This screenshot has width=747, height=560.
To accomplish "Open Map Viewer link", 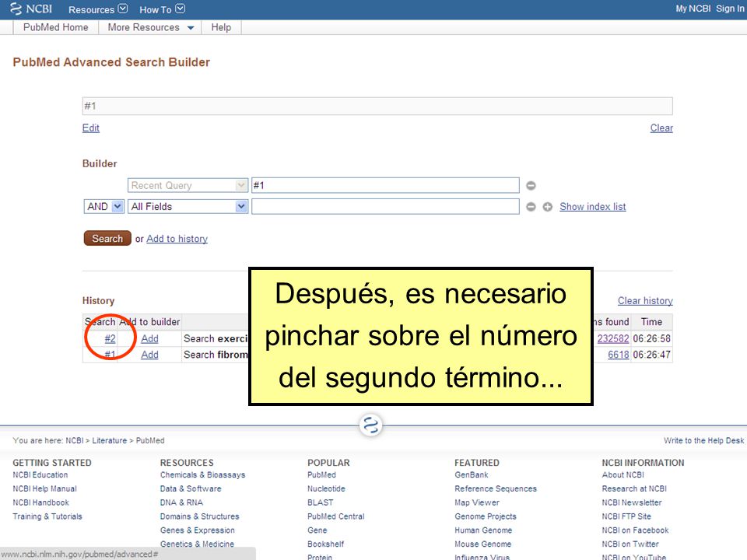I will pos(477,502).
